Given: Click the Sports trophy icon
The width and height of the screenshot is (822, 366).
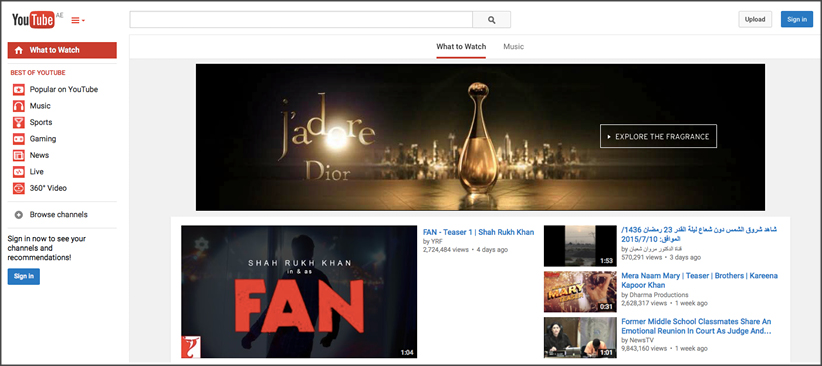Looking at the screenshot, I should tap(19, 122).
